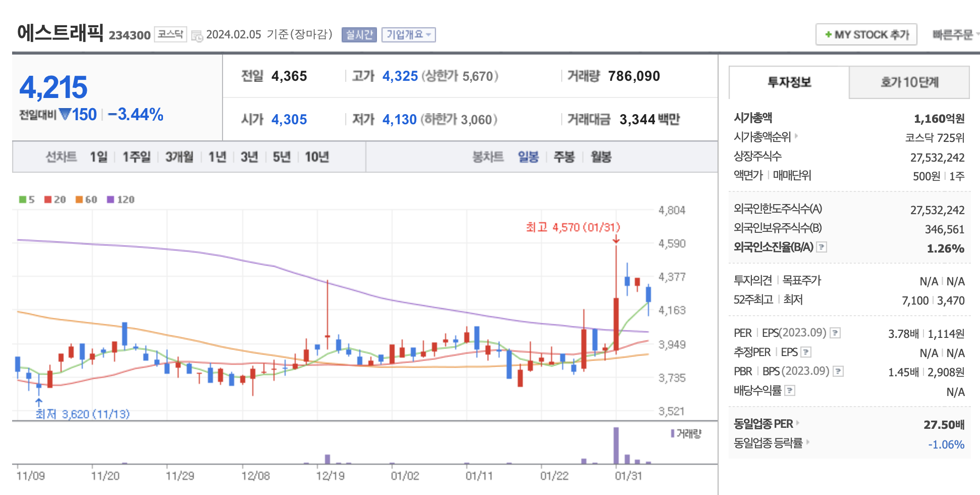
Task: Open help icon next to BPS(2023.09)
Action: point(838,371)
